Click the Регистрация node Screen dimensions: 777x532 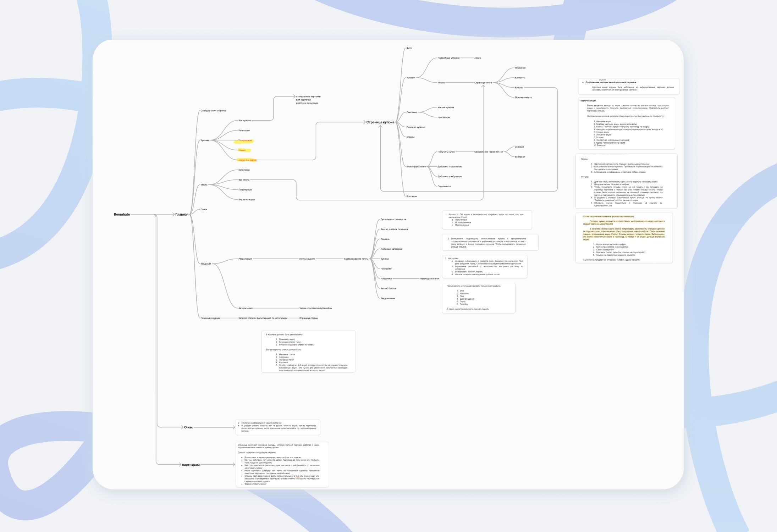(245, 259)
